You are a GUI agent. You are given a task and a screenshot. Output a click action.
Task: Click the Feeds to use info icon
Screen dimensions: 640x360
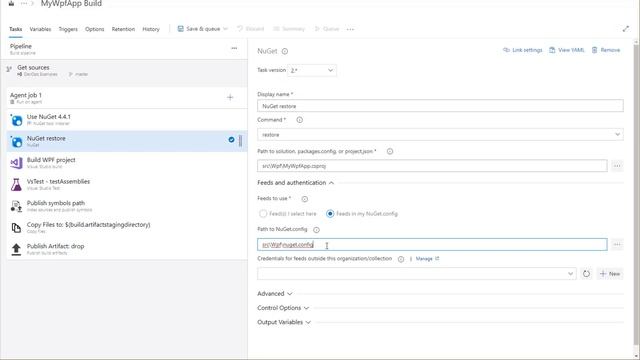[x=304, y=199]
